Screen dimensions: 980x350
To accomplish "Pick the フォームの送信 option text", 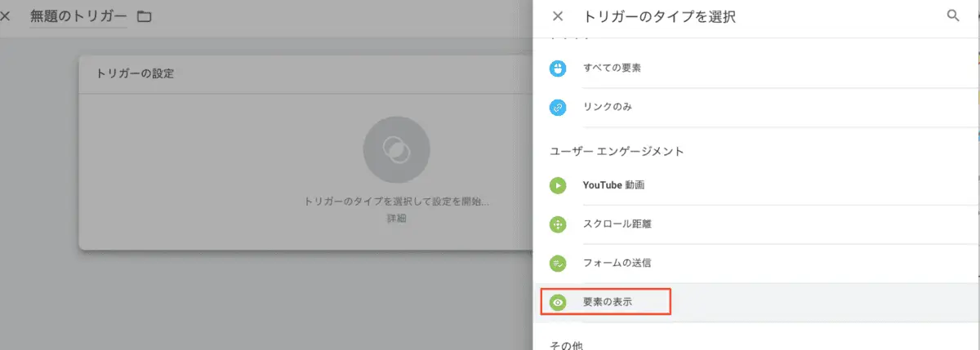I will click(x=617, y=264).
